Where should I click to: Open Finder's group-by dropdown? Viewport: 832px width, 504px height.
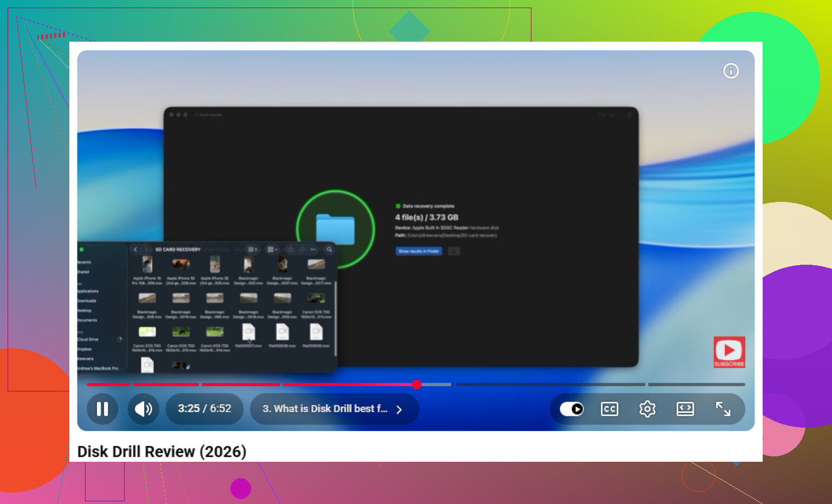tap(272, 250)
